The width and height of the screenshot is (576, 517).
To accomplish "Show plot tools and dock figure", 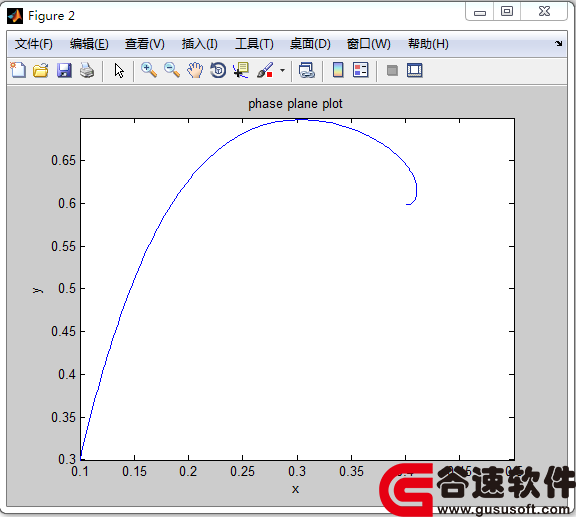I will click(415, 70).
